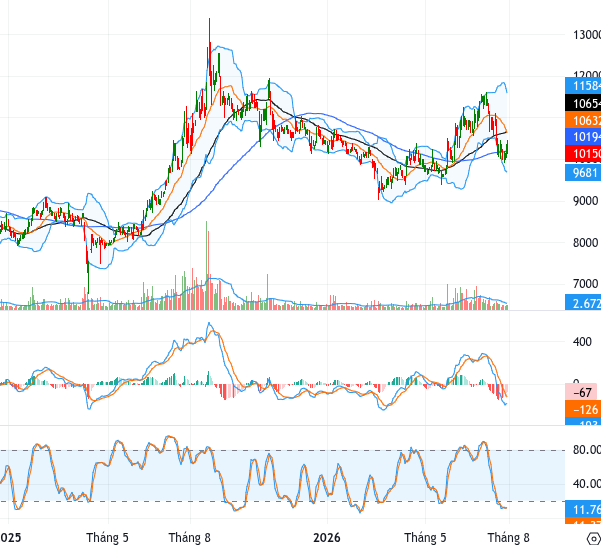
Task: Click the 400 MACD axis tick
Action: (582, 341)
